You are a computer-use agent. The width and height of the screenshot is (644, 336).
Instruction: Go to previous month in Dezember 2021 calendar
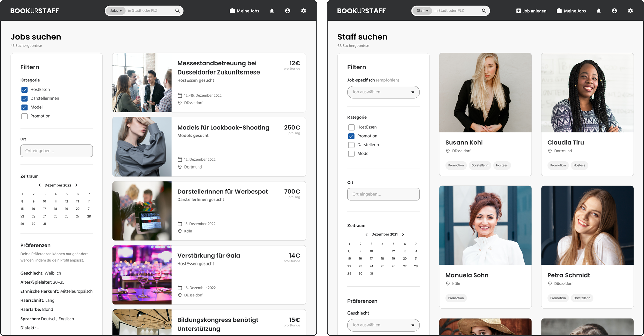(366, 234)
